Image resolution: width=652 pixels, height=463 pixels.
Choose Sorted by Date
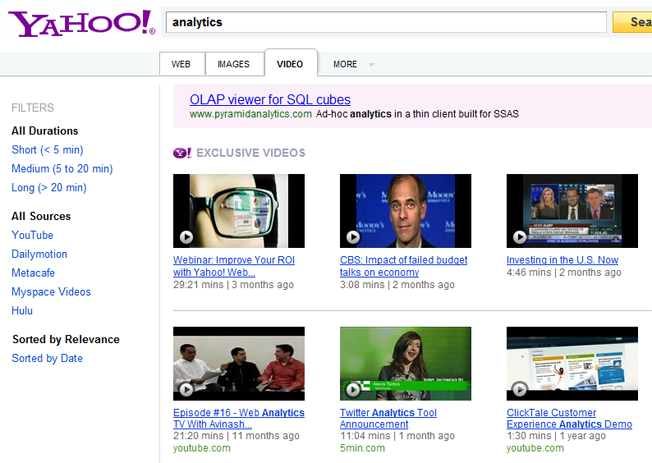(x=47, y=358)
